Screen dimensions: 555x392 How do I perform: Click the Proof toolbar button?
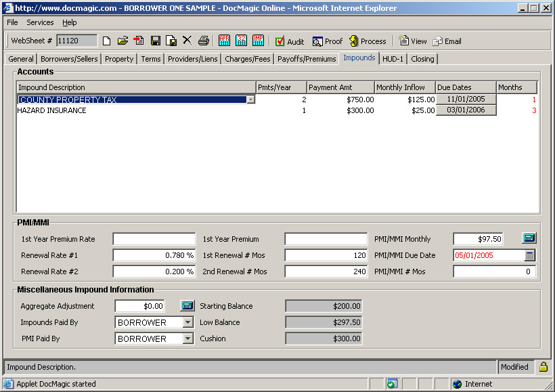tap(328, 41)
